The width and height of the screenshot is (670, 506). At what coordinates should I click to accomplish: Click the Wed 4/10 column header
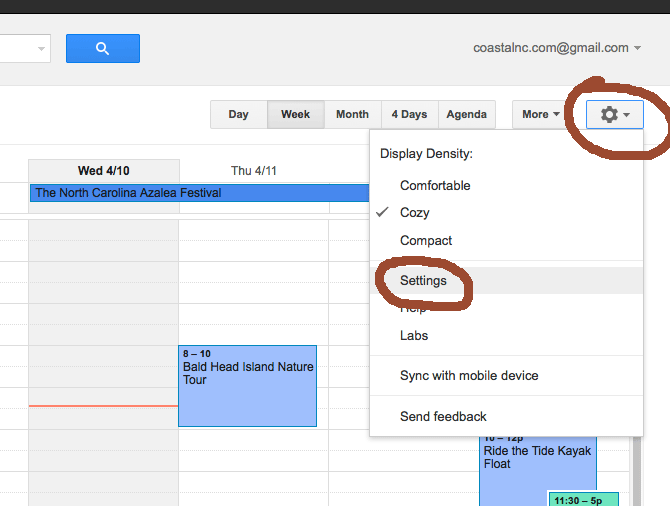point(104,171)
